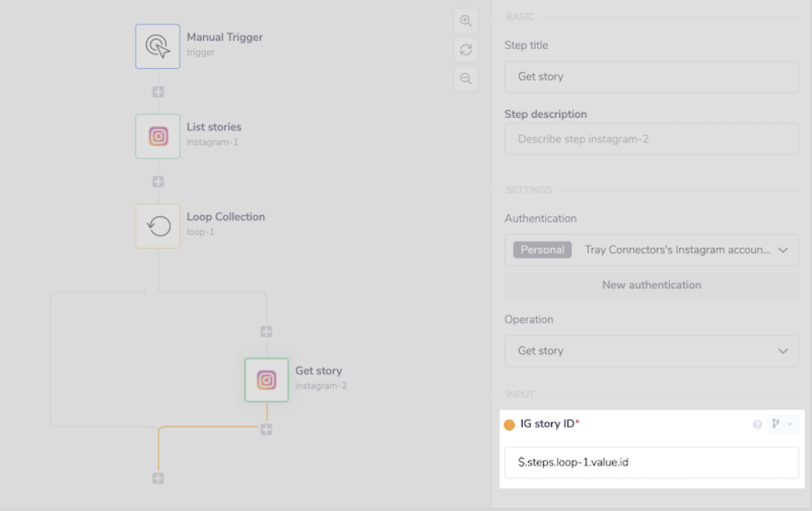Image resolution: width=812 pixels, height=511 pixels.
Task: Click the New authentication button
Action: click(651, 285)
